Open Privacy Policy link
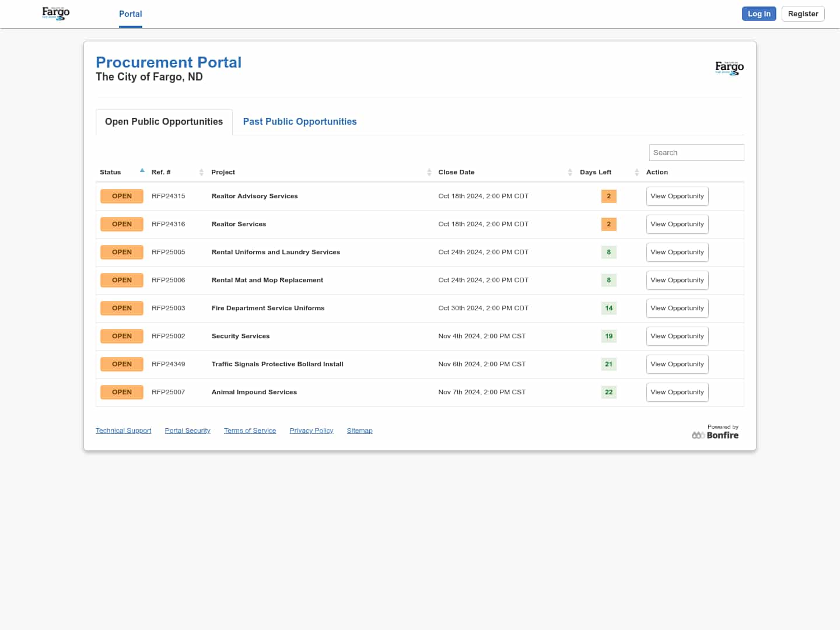 tap(311, 430)
